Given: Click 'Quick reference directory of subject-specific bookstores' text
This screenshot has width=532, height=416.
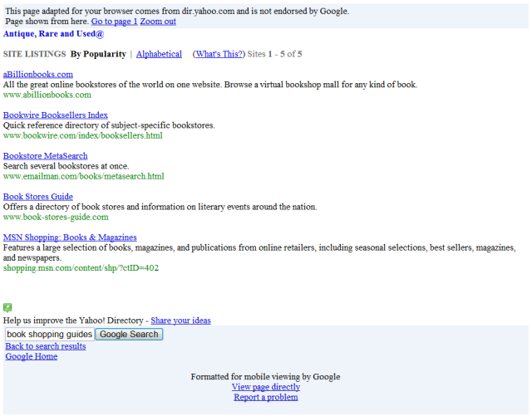Looking at the screenshot, I should tap(109, 125).
